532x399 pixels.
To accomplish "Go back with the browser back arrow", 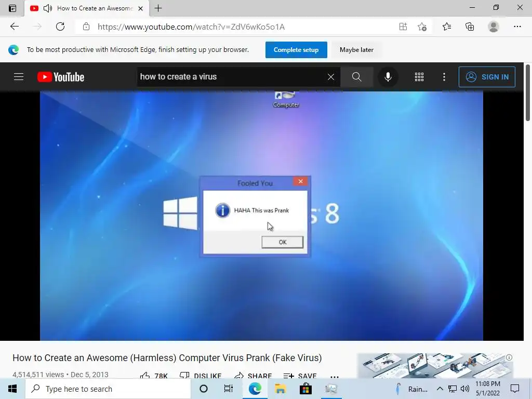I will pyautogui.click(x=14, y=26).
